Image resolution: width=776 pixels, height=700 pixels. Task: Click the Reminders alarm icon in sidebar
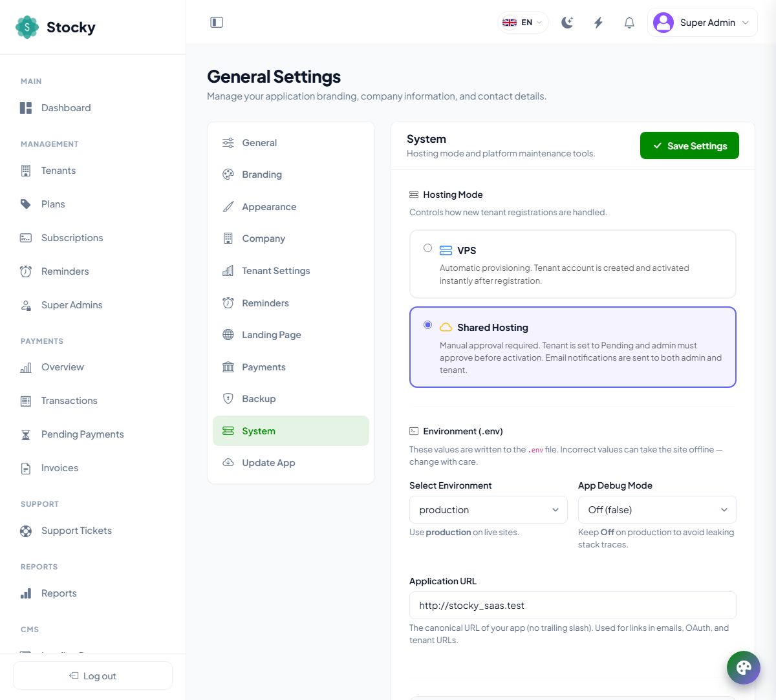[26, 271]
